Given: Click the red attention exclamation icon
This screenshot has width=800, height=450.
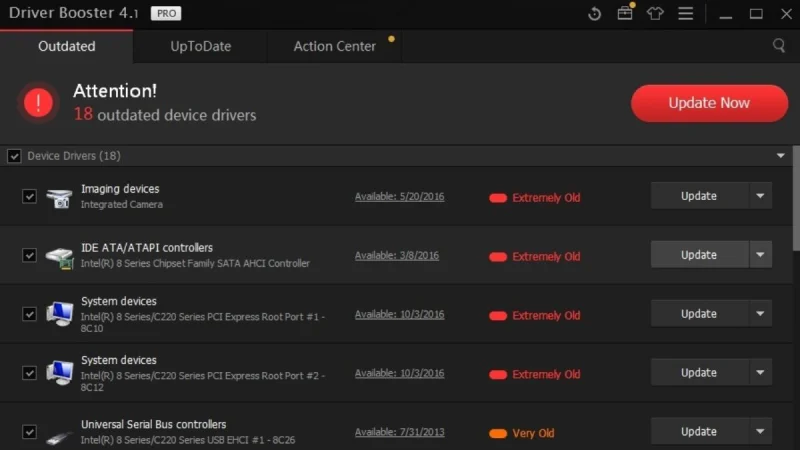Looking at the screenshot, I should pos(38,103).
